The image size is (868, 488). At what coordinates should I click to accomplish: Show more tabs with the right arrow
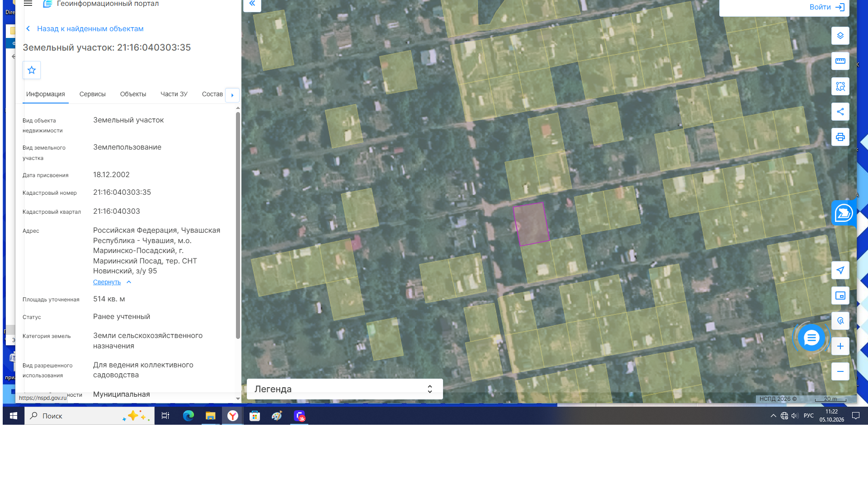point(232,95)
